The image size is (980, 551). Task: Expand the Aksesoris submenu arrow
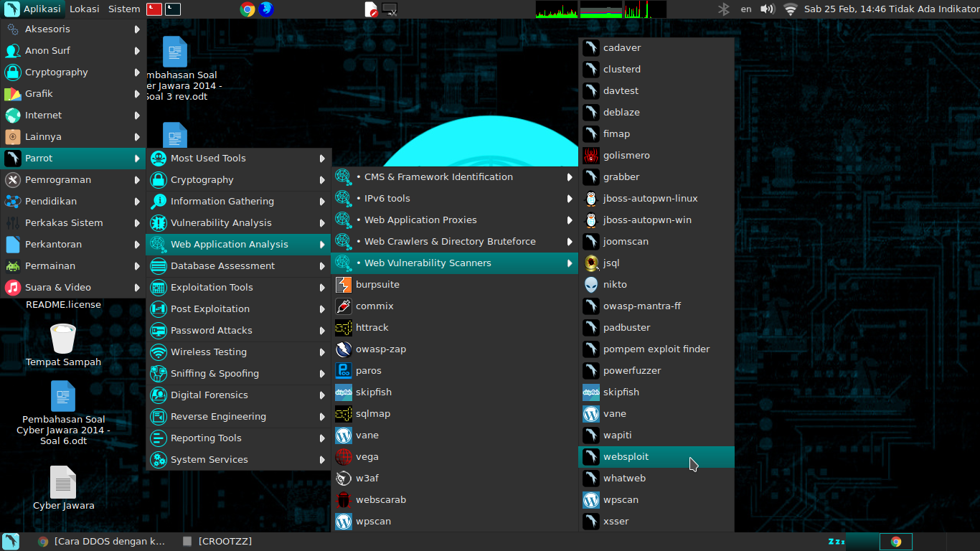[137, 29]
